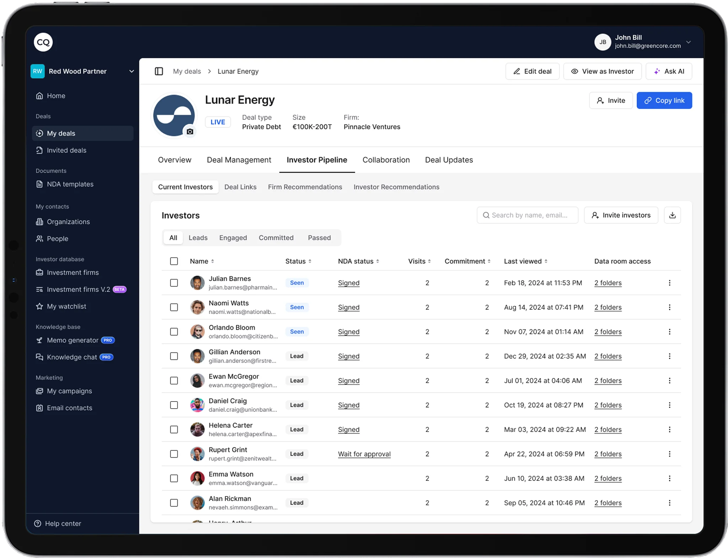Open three-dot menu for Rupert Grint

click(669, 454)
